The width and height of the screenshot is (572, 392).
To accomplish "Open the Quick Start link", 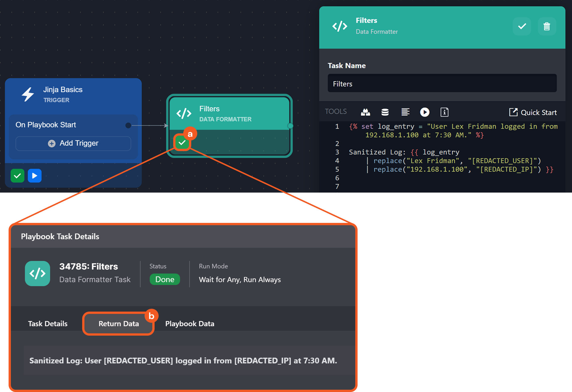I will point(533,112).
